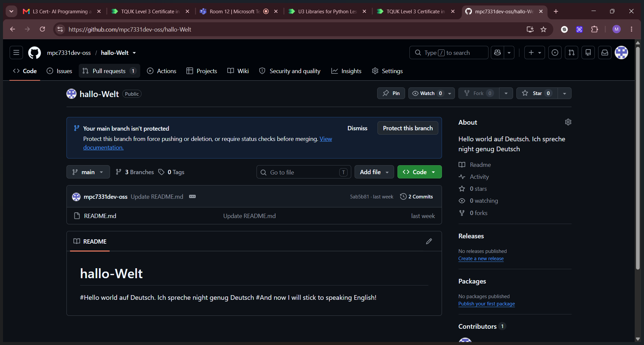644x345 pixels.
Task: Open the header pull requests icon
Action: coord(571,53)
